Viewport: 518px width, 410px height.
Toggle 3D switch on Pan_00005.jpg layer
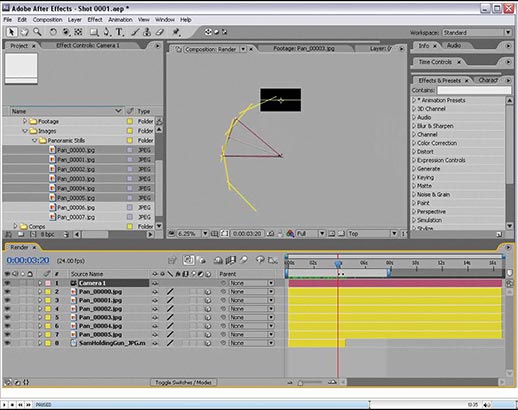(208, 334)
